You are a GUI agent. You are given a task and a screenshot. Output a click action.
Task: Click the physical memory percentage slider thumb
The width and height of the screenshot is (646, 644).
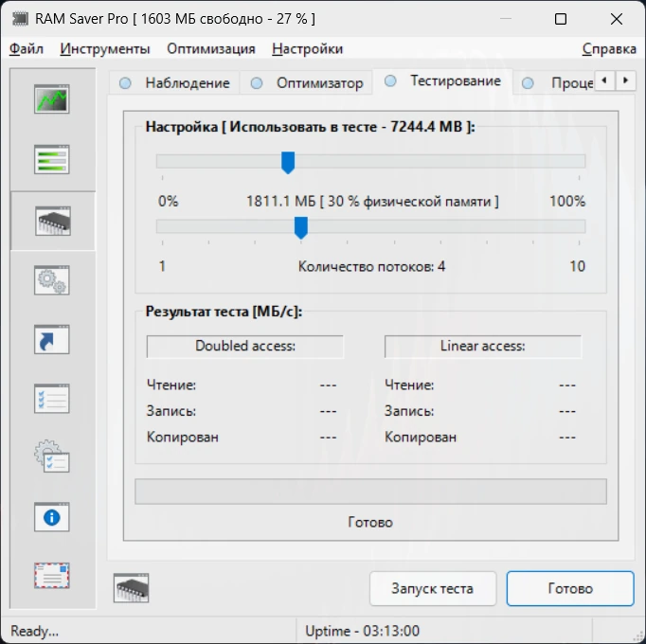pyautogui.click(x=288, y=162)
